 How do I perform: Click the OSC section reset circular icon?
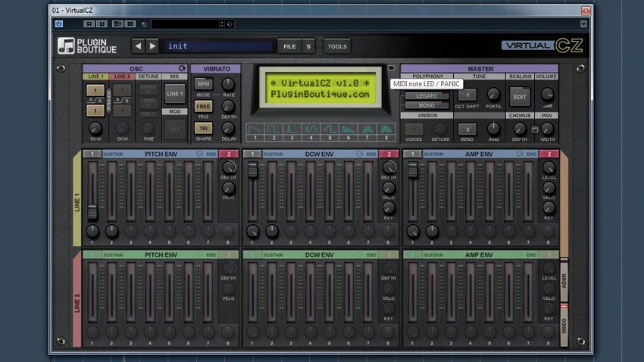(x=182, y=68)
